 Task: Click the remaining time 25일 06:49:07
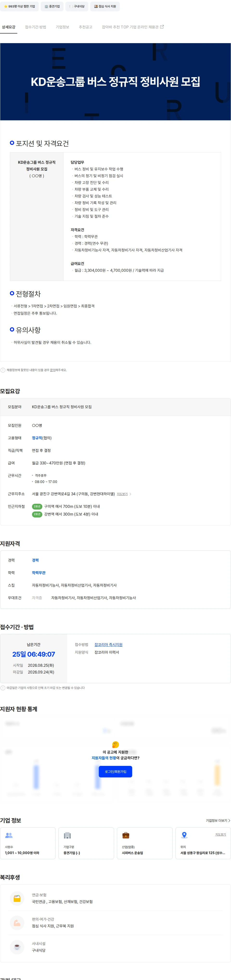tap(33, 654)
